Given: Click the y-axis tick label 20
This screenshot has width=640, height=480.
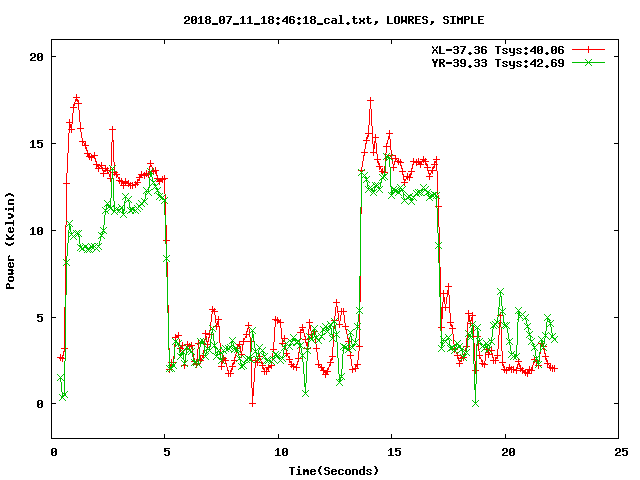Looking at the screenshot, I should [x=36, y=57].
